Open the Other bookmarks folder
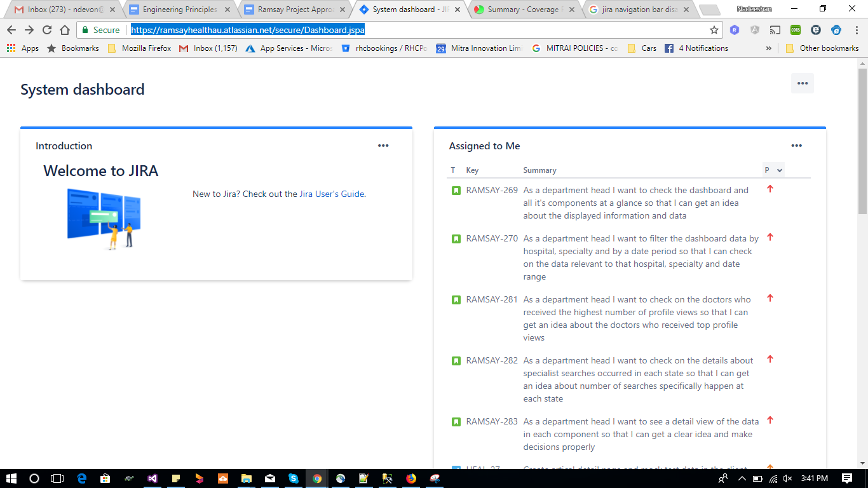 coord(822,48)
